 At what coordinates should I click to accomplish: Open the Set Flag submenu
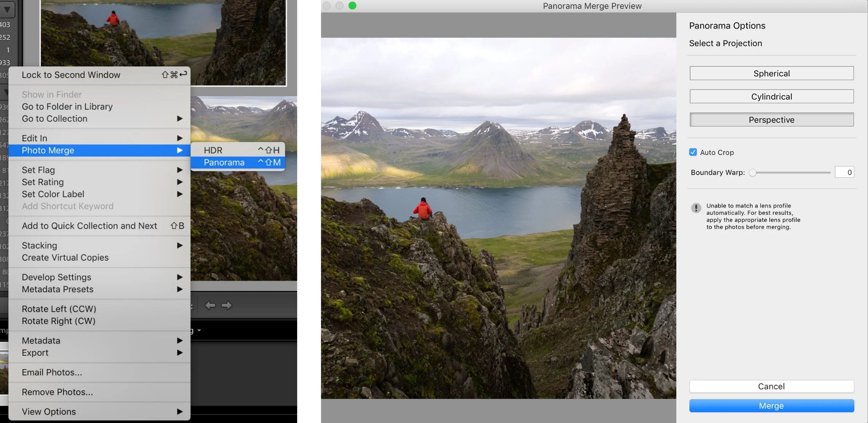pos(99,170)
